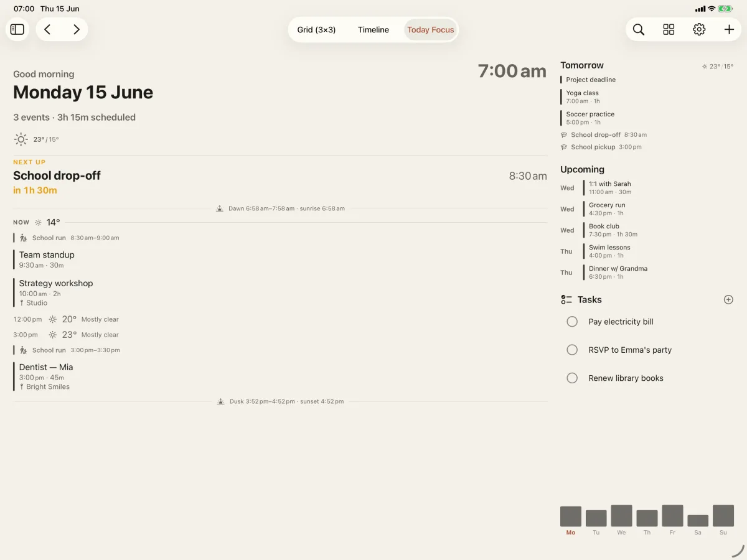
Task: Add a task with Tasks plus icon
Action: [x=728, y=300]
